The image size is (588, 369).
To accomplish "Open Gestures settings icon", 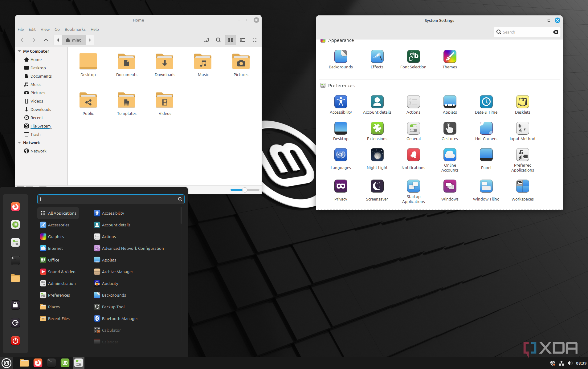I will pyautogui.click(x=450, y=131).
